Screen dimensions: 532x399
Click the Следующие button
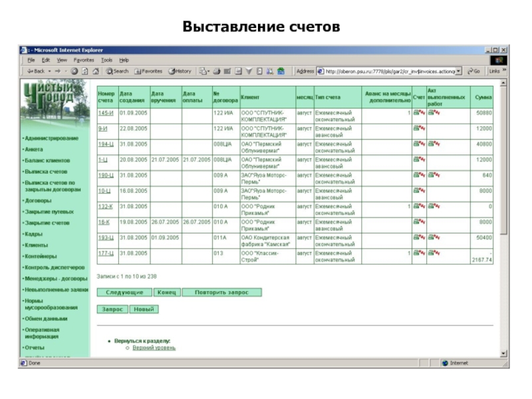click(124, 292)
